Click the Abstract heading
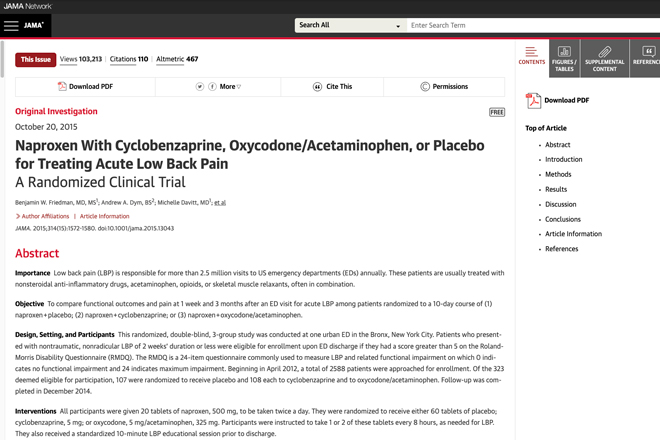 tap(37, 253)
